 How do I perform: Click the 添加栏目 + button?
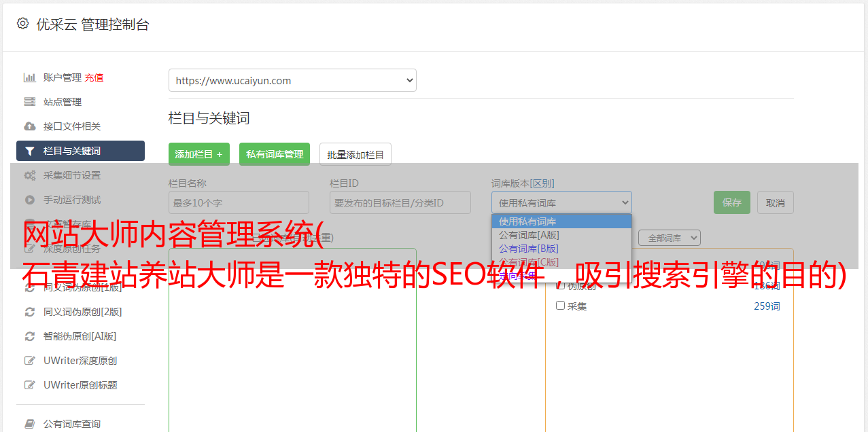(x=199, y=154)
